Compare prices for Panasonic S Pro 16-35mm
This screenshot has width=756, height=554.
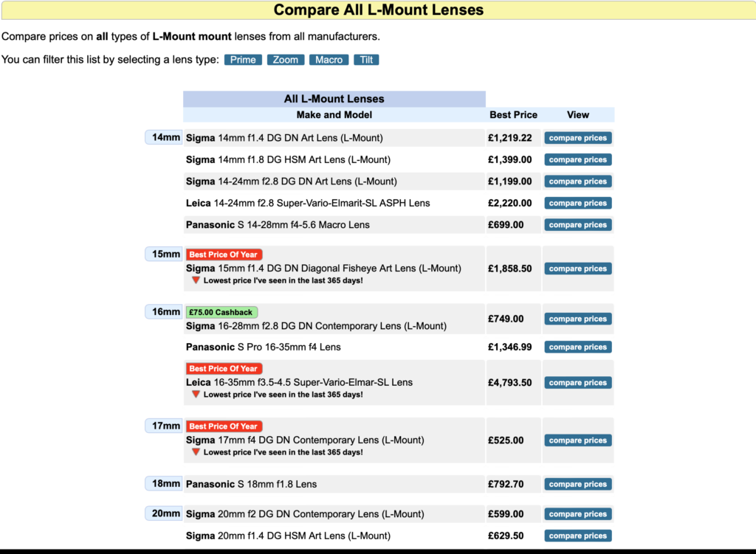coord(578,347)
